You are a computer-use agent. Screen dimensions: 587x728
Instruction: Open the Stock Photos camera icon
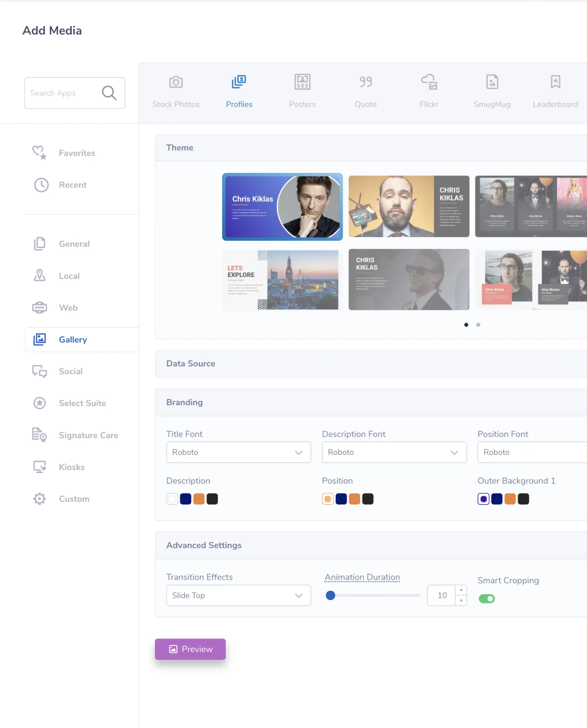[x=176, y=82]
